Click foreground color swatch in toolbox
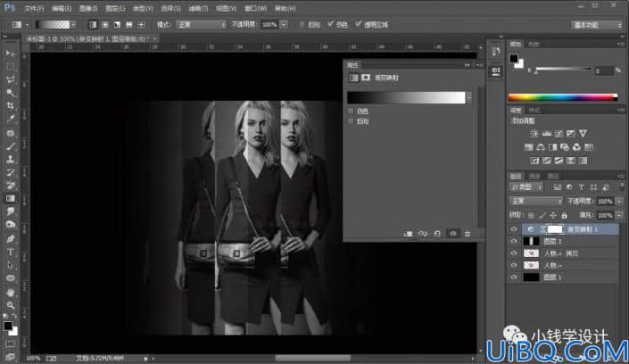 [x=8, y=327]
